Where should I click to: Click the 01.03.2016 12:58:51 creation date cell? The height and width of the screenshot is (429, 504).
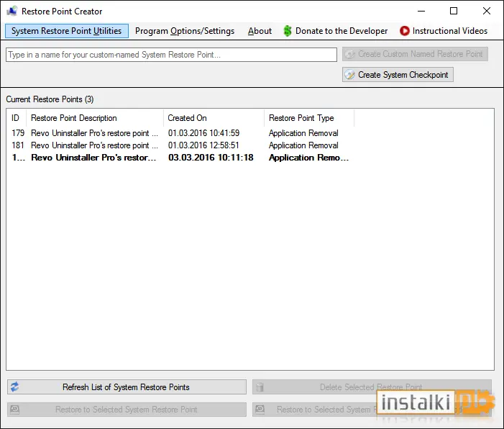[203, 145]
